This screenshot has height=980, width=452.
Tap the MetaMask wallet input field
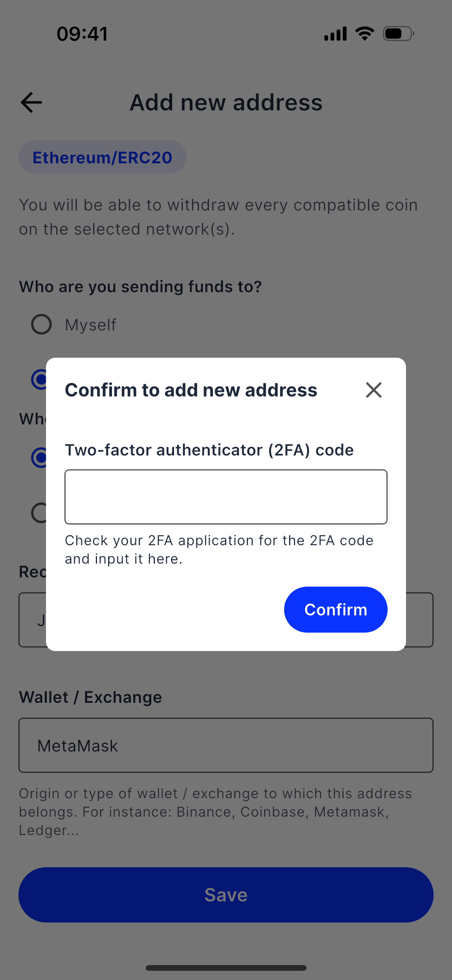pos(226,745)
